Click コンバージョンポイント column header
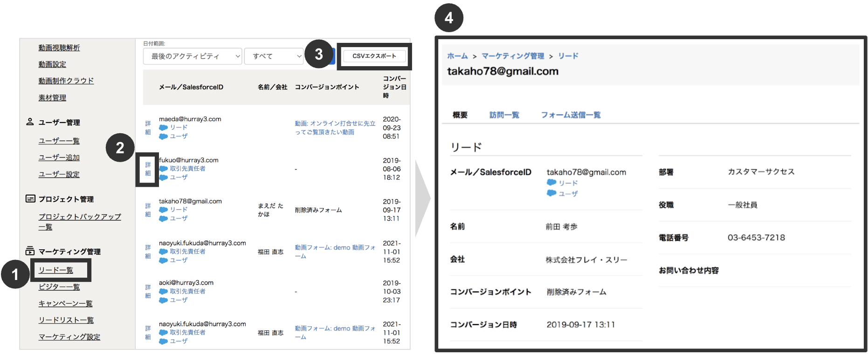The height and width of the screenshot is (355, 868). [x=327, y=87]
